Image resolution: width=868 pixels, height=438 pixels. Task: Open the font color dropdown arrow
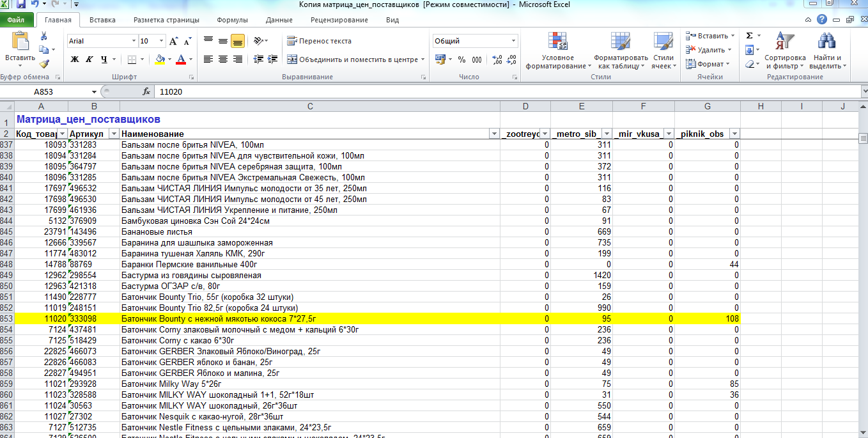pos(190,59)
